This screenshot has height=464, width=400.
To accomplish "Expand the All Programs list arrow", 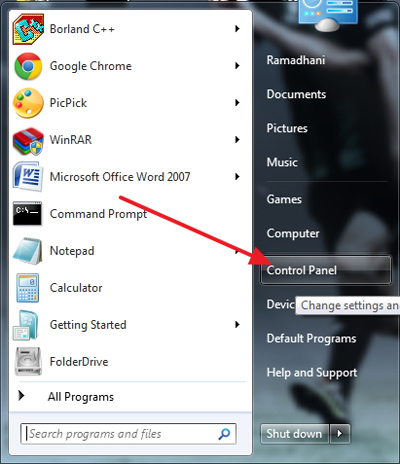I will point(21,396).
